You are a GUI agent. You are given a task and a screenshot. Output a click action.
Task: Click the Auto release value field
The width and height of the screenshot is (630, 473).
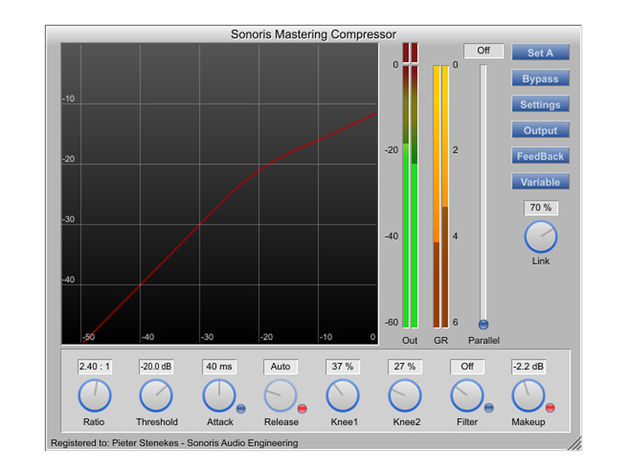tap(280, 367)
